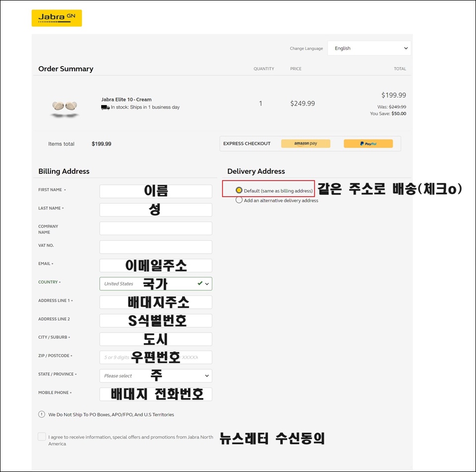Click the TOTAL column header
Screen dimensions: 476x472
[x=400, y=68]
